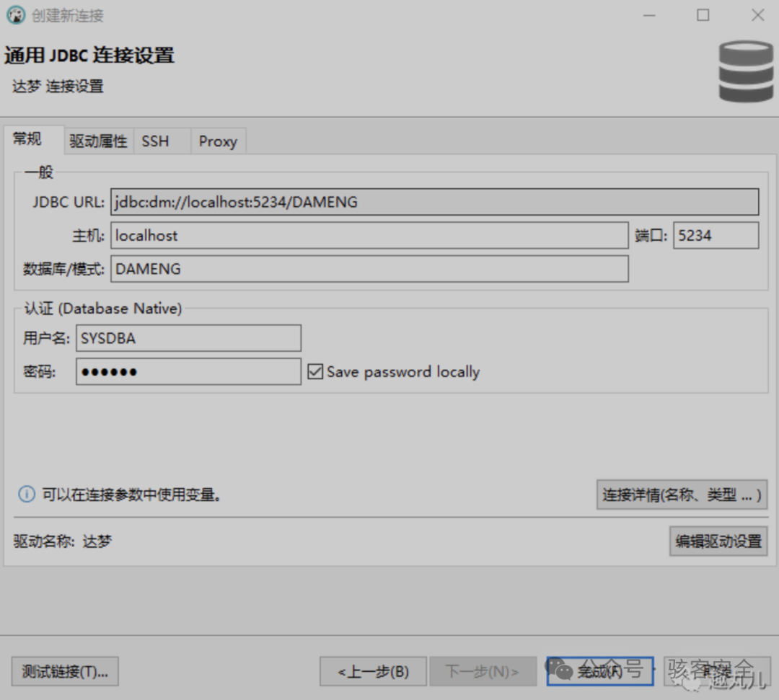Maximize the 创建新连接 window
Screen dimensions: 779x700
(x=703, y=15)
